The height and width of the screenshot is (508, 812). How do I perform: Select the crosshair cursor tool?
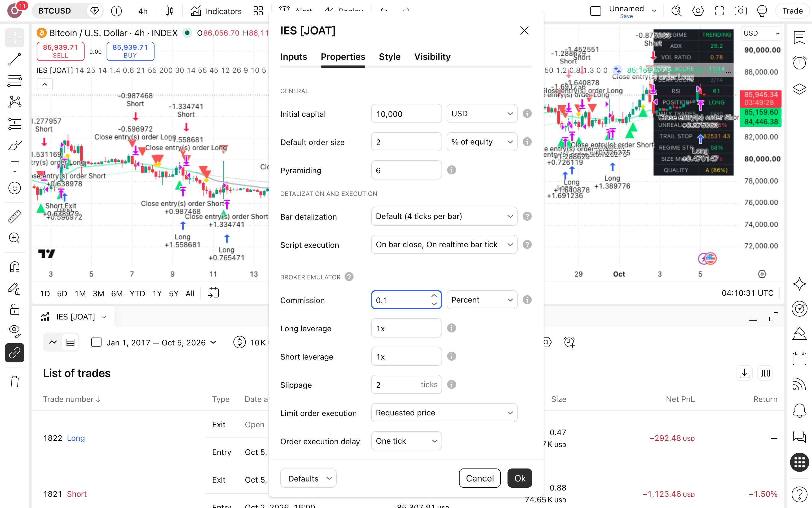(x=14, y=38)
